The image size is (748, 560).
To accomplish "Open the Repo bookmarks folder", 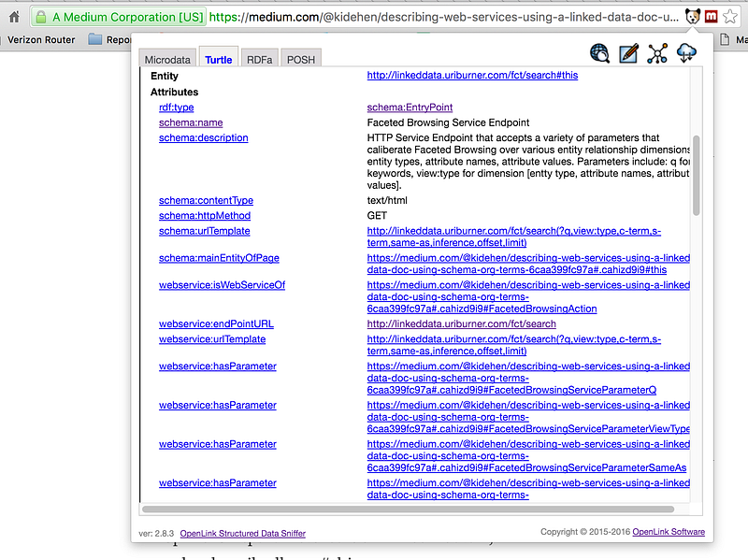I will click(x=109, y=39).
